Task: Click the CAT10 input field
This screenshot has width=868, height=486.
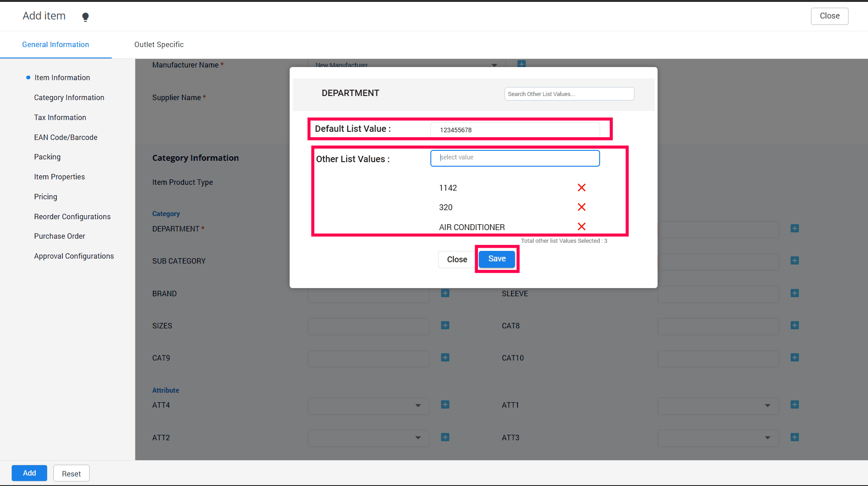Action: click(x=718, y=359)
